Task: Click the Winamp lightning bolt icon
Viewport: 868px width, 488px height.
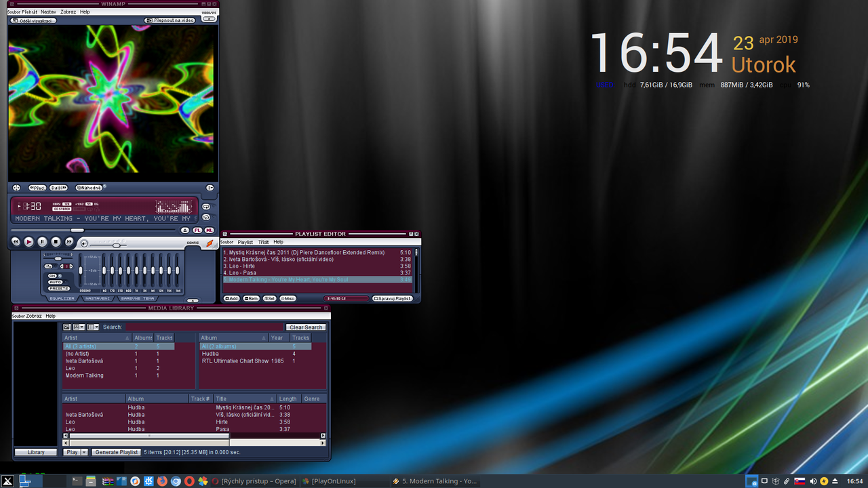Action: (210, 243)
